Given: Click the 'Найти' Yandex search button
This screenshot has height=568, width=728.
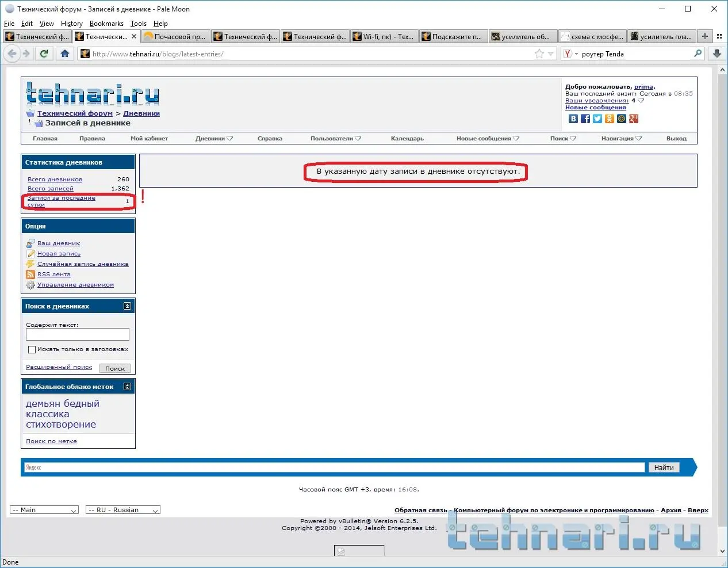Looking at the screenshot, I should (x=664, y=468).
